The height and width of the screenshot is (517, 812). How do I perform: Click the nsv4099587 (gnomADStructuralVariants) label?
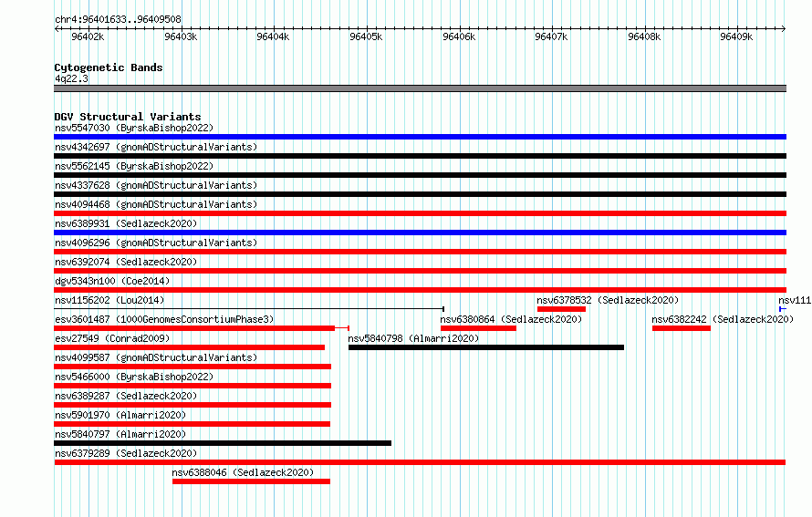click(156, 357)
